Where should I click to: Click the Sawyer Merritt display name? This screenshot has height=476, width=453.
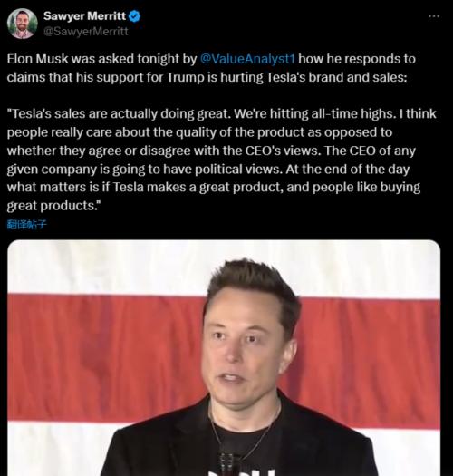pyautogui.click(x=84, y=15)
